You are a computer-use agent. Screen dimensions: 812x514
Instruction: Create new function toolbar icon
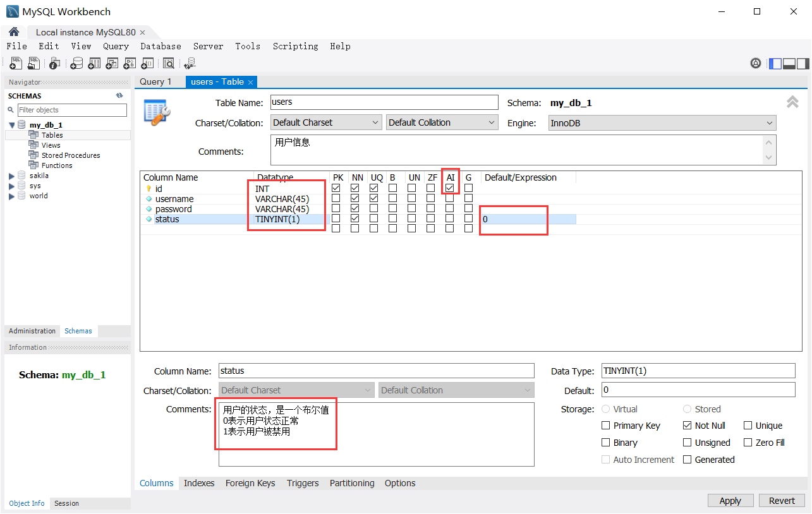click(147, 63)
